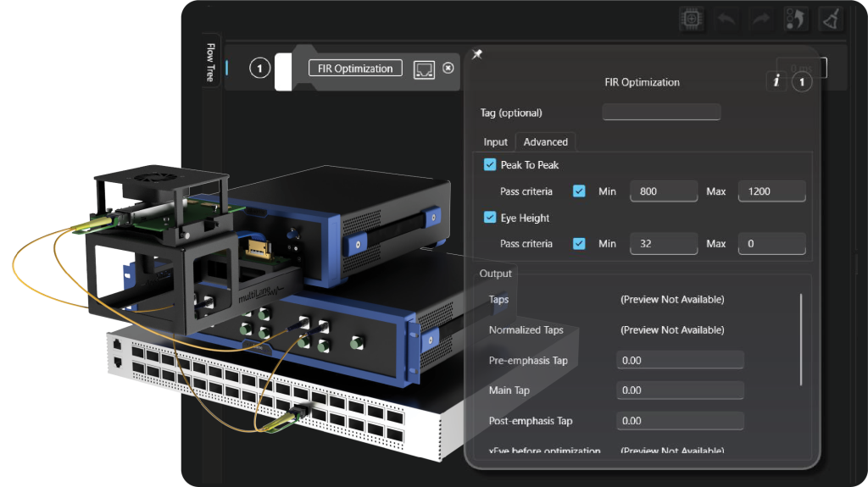Switch to the Advanced tab
The width and height of the screenshot is (868, 487).
click(545, 142)
